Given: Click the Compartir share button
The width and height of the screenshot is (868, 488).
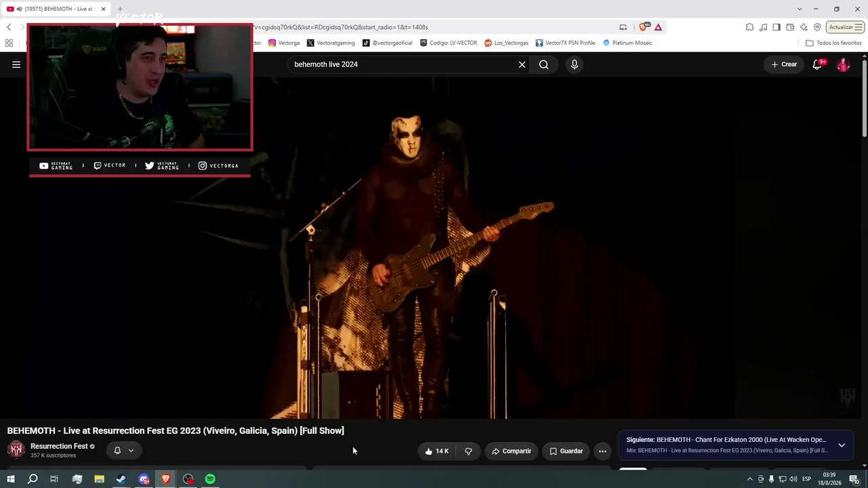Looking at the screenshot, I should pyautogui.click(x=511, y=451).
